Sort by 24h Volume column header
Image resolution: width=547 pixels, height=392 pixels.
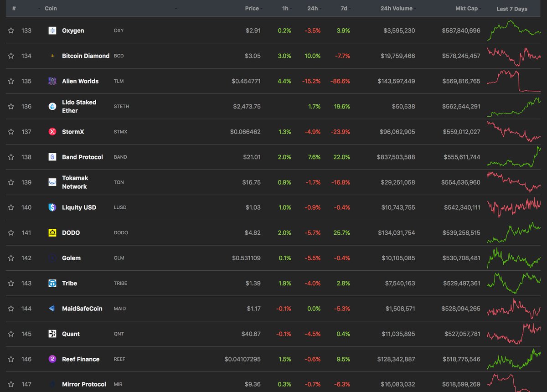coord(397,9)
